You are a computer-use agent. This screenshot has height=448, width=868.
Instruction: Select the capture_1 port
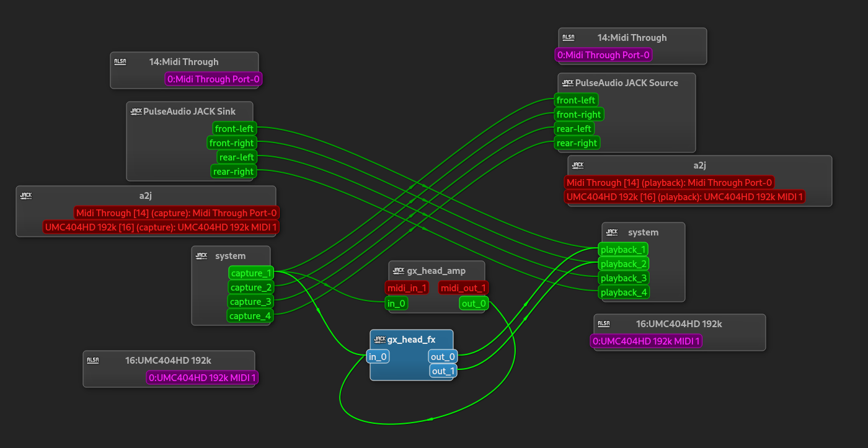(251, 273)
